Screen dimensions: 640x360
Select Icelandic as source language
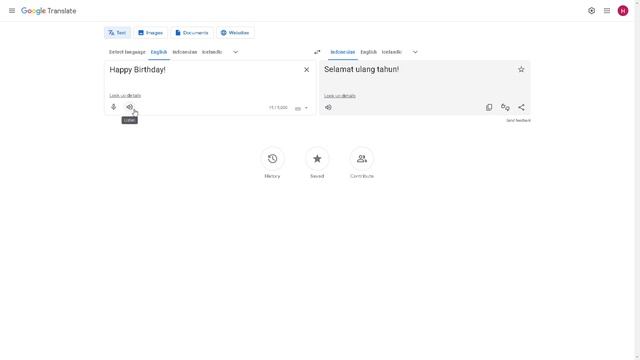coord(212,52)
